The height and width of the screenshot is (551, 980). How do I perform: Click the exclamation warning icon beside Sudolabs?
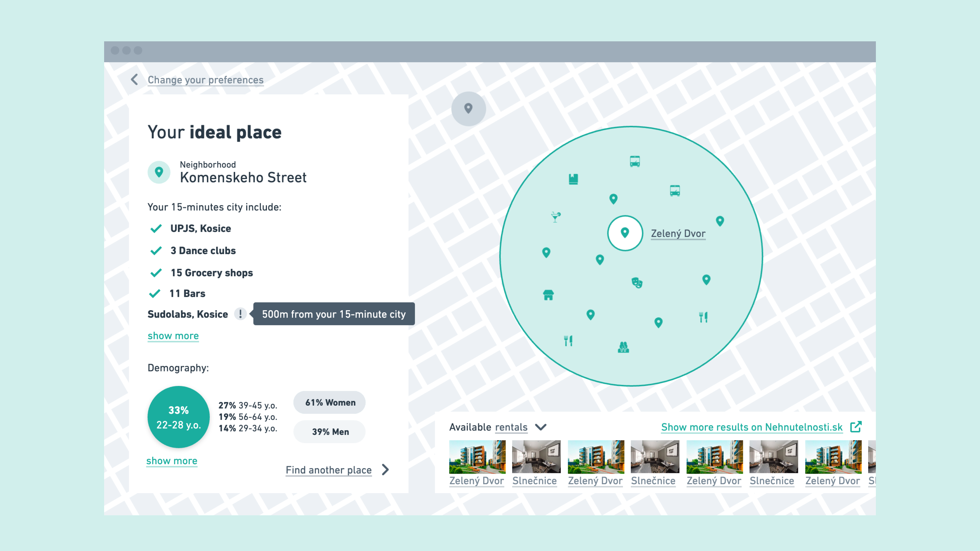pyautogui.click(x=240, y=314)
